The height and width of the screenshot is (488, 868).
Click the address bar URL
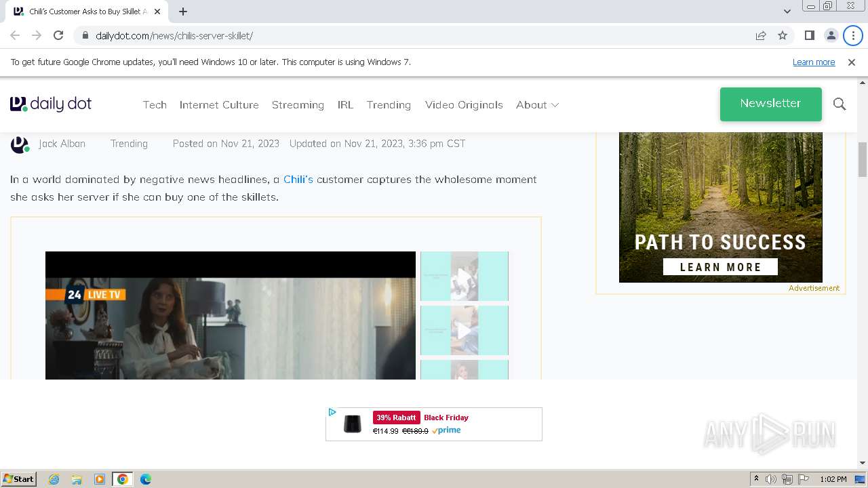(x=174, y=35)
